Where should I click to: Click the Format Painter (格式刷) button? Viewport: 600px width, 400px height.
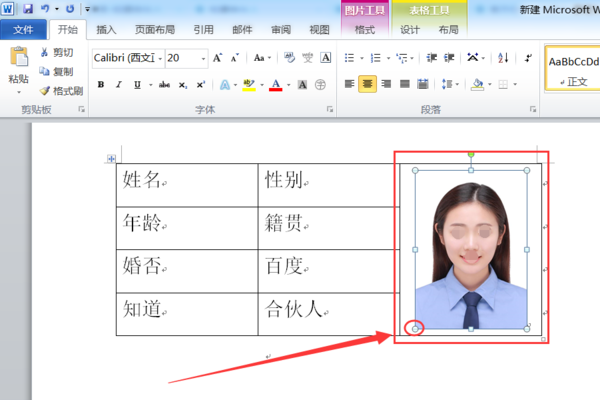click(62, 91)
